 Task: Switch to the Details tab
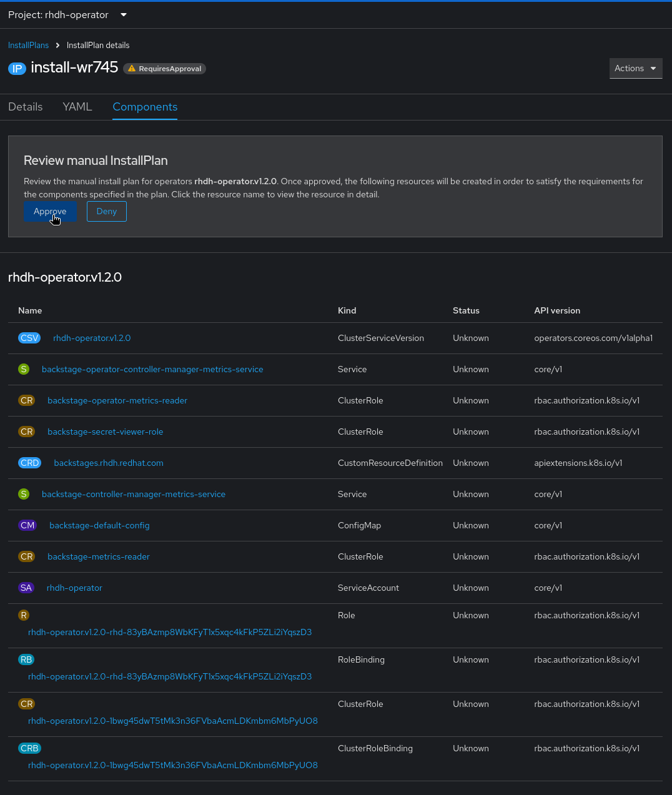click(26, 107)
